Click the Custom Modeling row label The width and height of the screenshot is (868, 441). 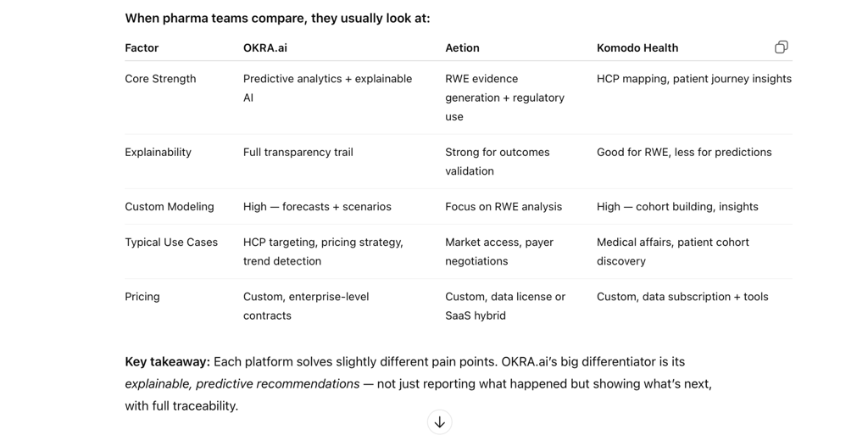tap(170, 207)
